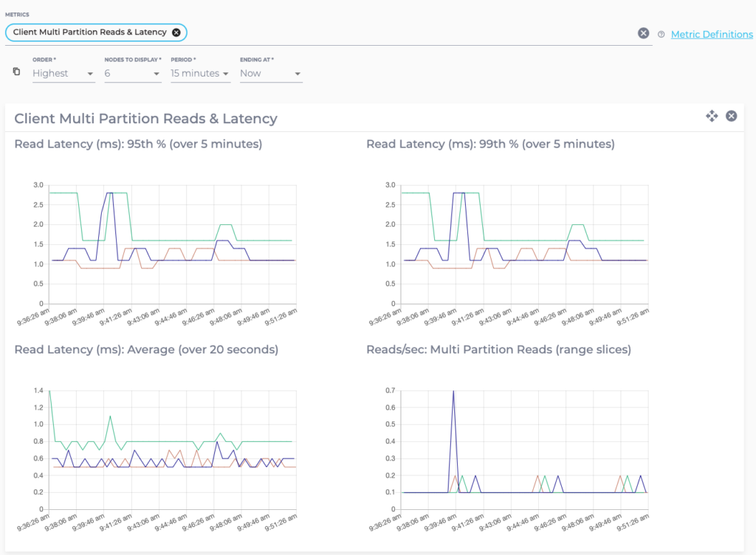The image size is (756, 555).
Task: Click the copy-filters icon beside the Order dropdown
Action: pyautogui.click(x=16, y=72)
